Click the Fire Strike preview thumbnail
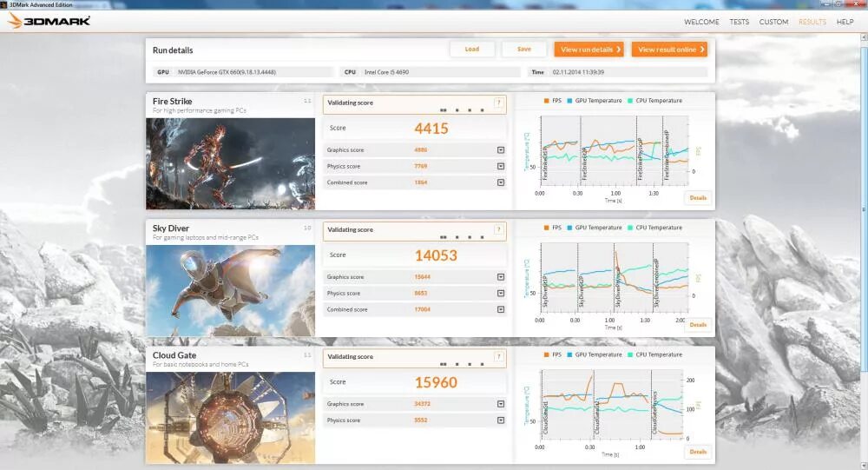This screenshot has width=868, height=470. [230, 163]
